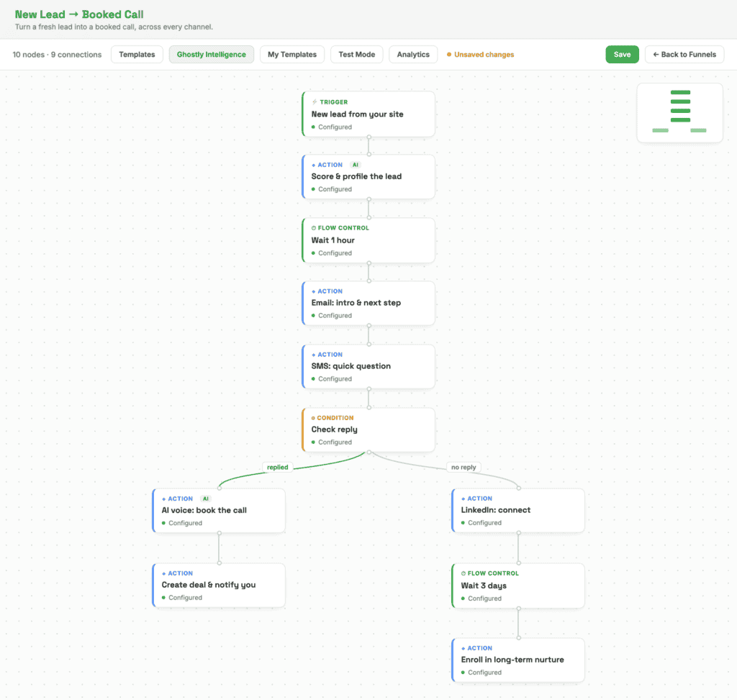Click the 'replied' branch label

coord(277,467)
